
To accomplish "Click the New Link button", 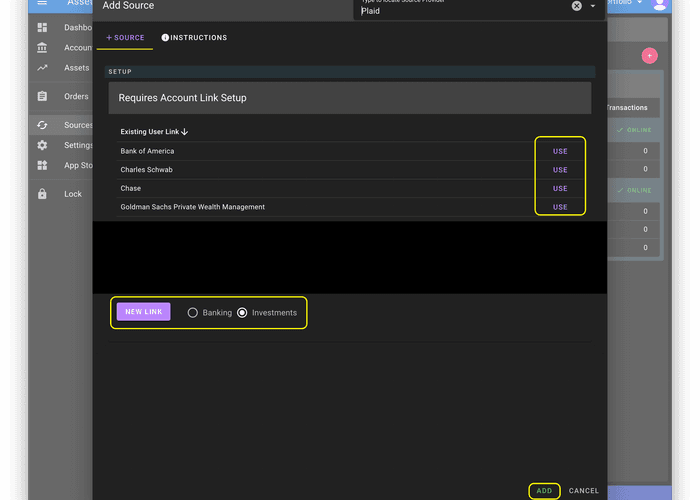I will [x=144, y=312].
